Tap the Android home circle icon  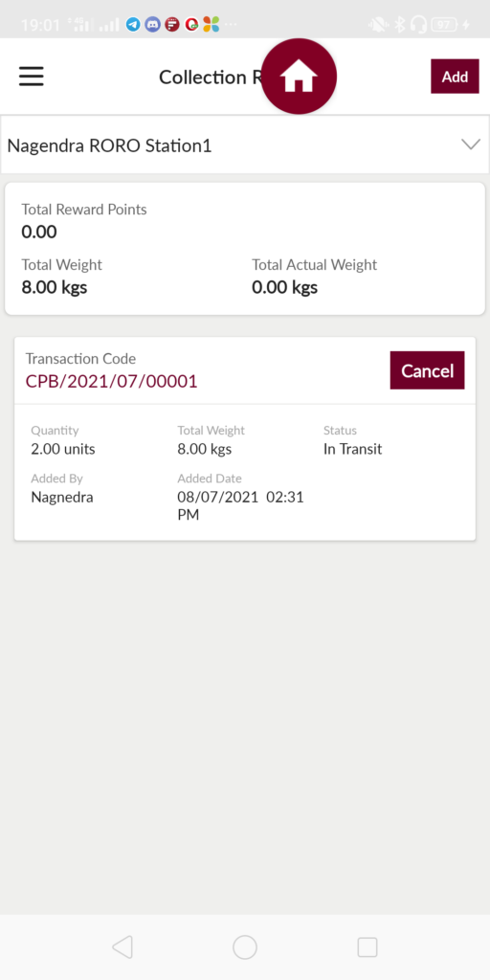(245, 947)
